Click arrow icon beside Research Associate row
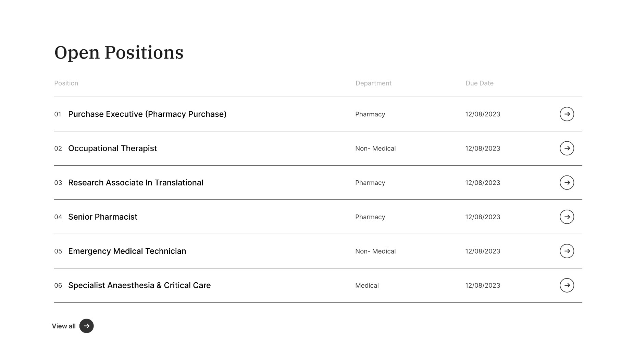Screen dimensions: 634x364 [567, 182]
